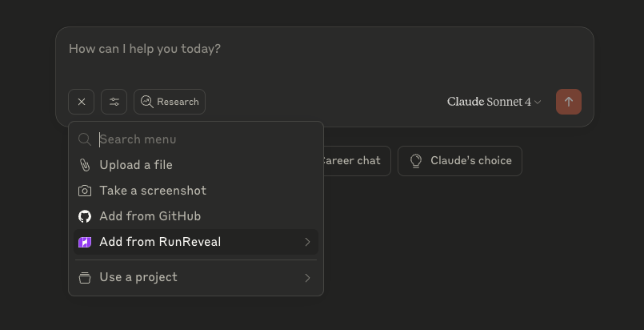
Task: Select the Career chat suggestion
Action: (357, 161)
